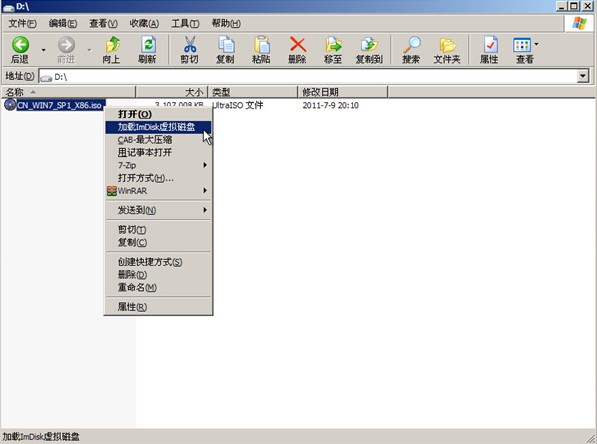This screenshot has width=597, height=444.
Task: Open the Back button history dropdown arrow
Action: click(44, 50)
